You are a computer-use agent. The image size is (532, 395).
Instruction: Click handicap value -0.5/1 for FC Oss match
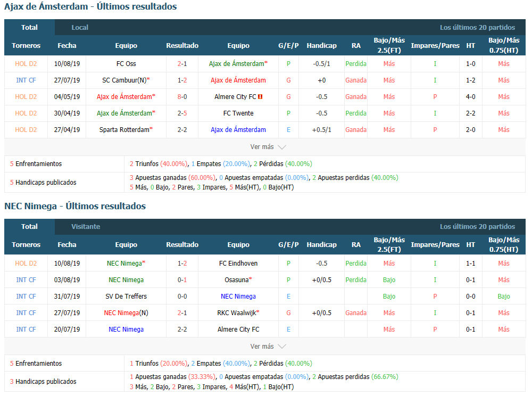point(322,64)
